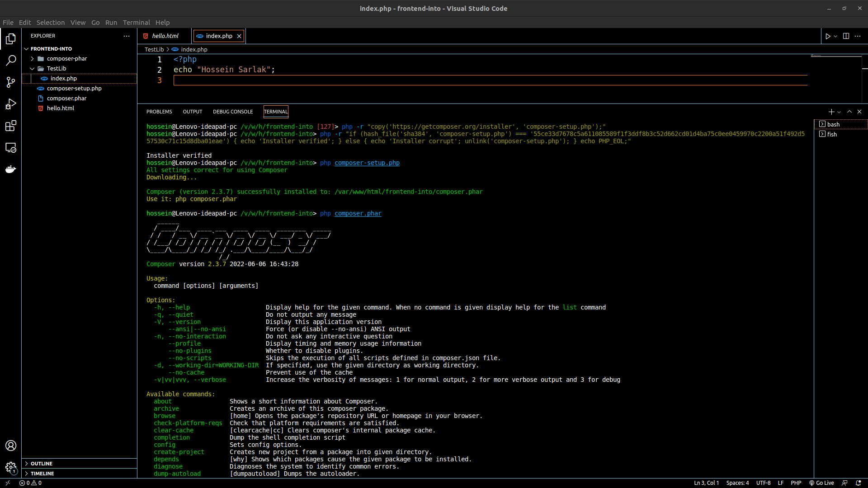Switch to the DEBUG CONSOLE tab
Screen dimensions: 868x488
click(x=233, y=112)
